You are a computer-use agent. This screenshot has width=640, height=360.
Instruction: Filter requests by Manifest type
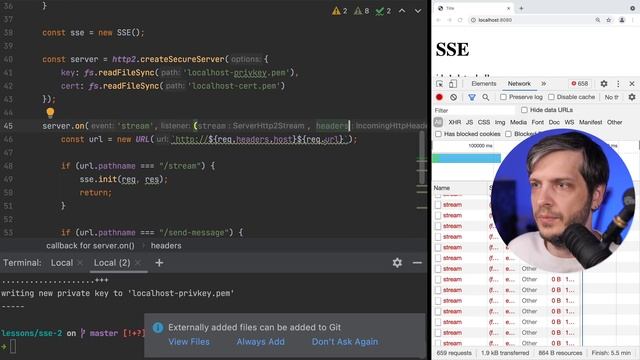pos(591,122)
